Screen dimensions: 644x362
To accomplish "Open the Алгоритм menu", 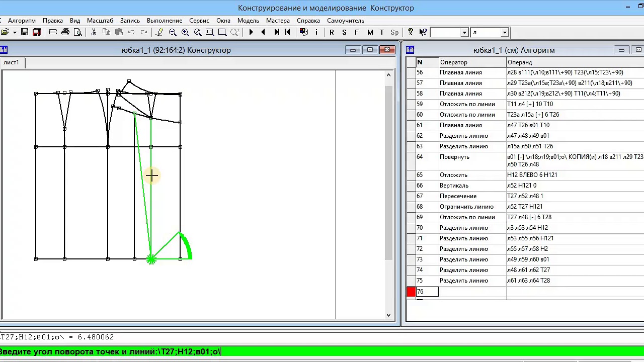I will pyautogui.click(x=22, y=21).
